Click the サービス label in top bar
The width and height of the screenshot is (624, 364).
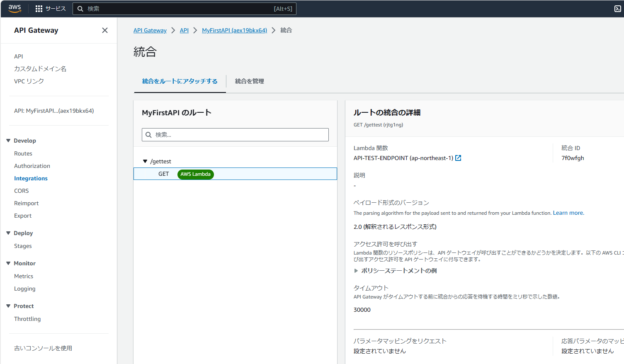tap(56, 9)
